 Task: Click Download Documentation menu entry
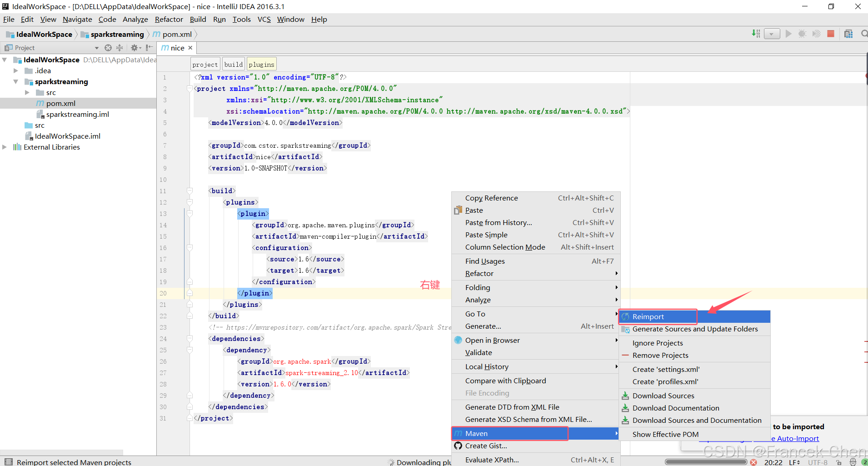point(694,408)
